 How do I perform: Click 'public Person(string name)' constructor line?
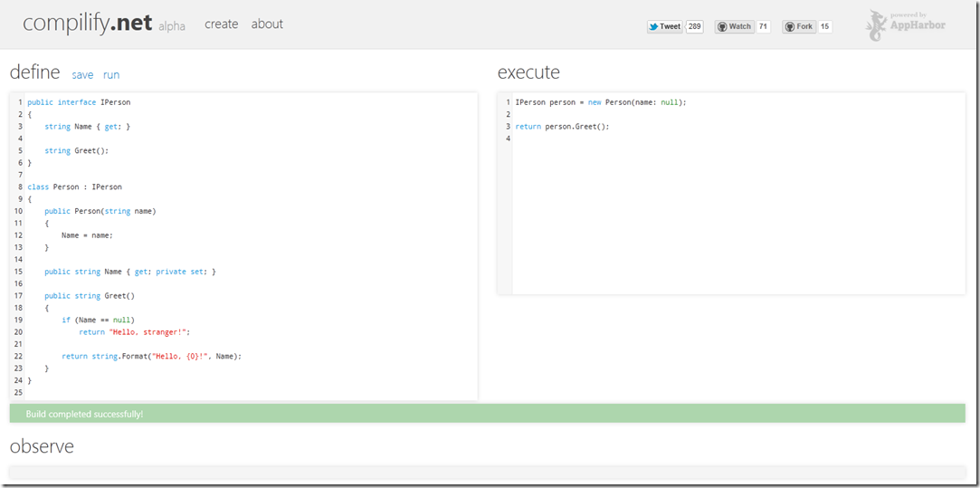(100, 212)
